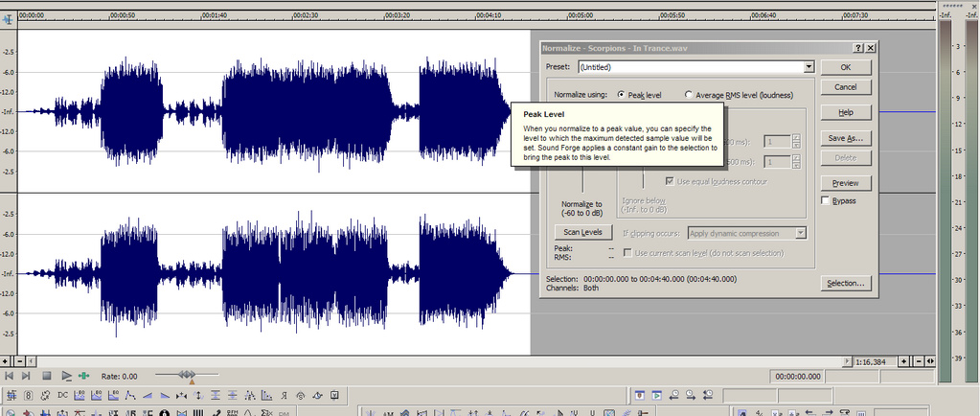This screenshot has height=416, width=980.
Task: Cancel the Normalize dialog
Action: pyautogui.click(x=846, y=87)
